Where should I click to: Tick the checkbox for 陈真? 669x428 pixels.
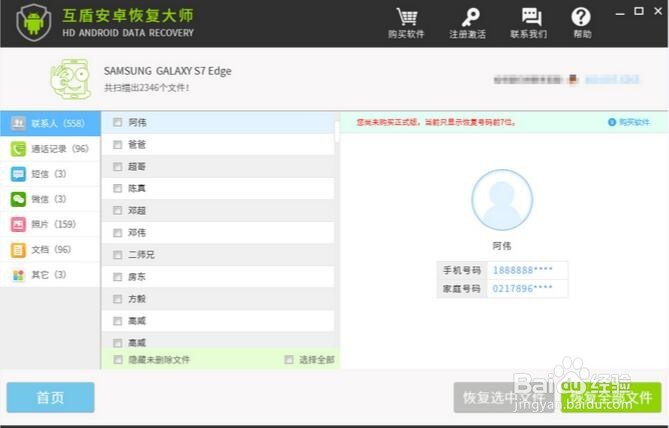[117, 188]
